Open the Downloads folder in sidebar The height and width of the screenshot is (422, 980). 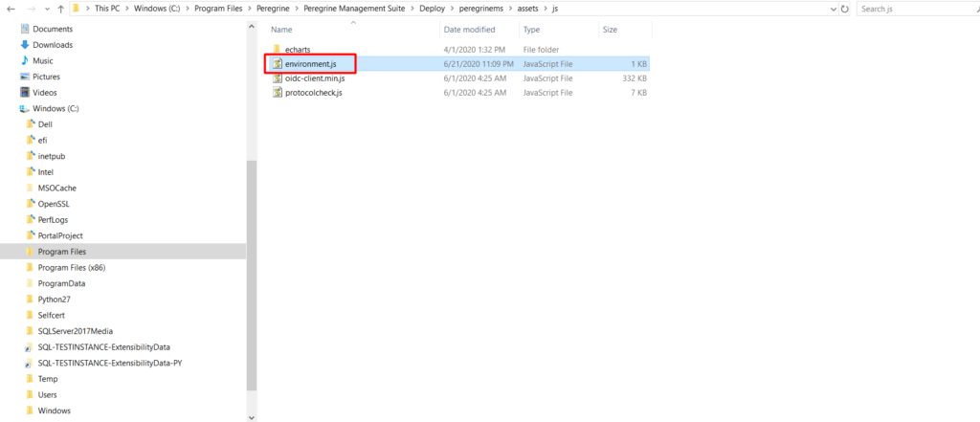click(x=52, y=45)
